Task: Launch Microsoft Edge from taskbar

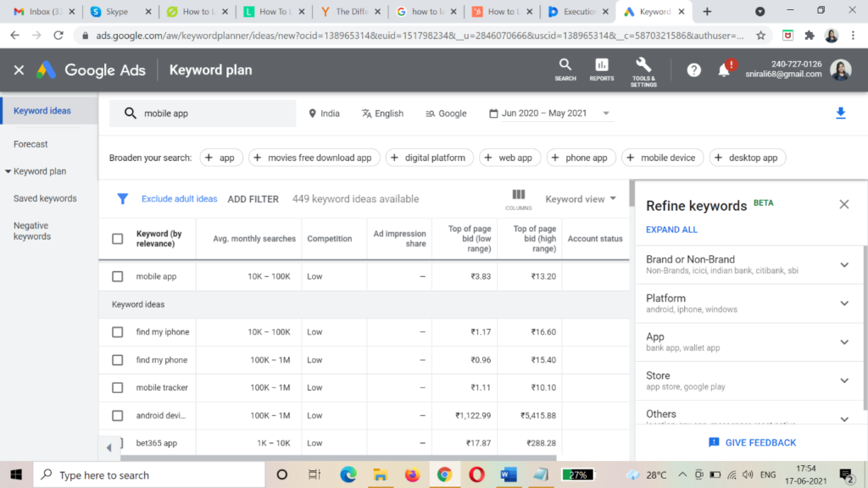Action: pyautogui.click(x=348, y=474)
